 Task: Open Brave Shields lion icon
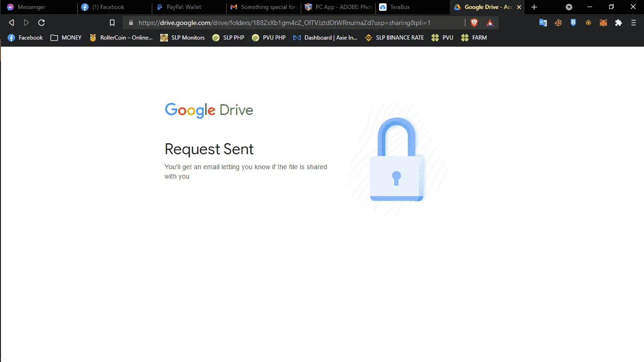(x=474, y=23)
